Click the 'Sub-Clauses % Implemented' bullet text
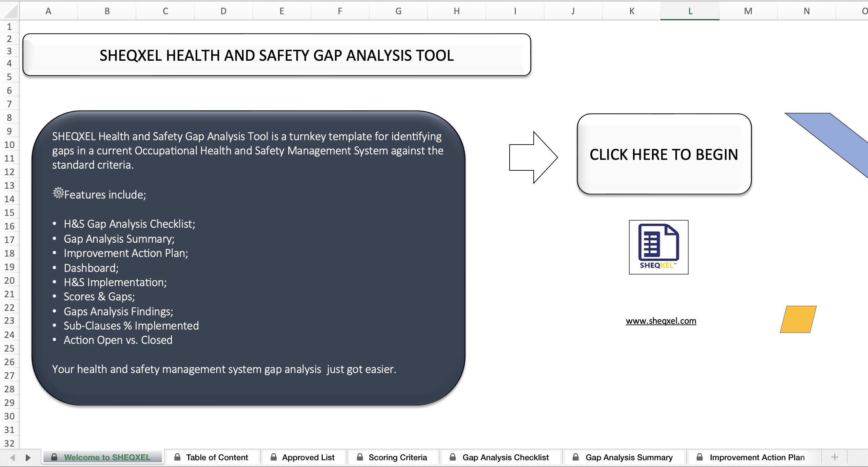The height and width of the screenshot is (467, 868). (x=131, y=326)
